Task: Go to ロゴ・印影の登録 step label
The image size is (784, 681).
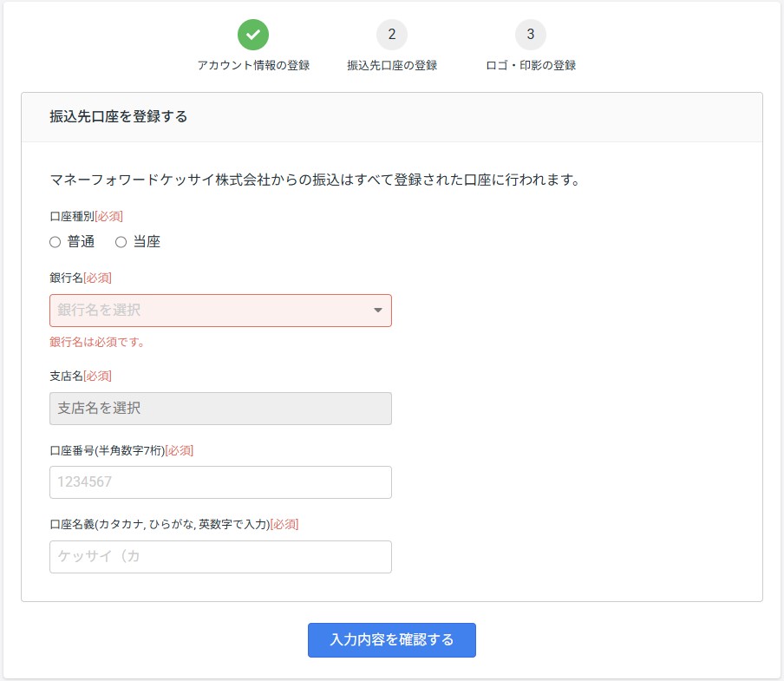Action: 531,66
